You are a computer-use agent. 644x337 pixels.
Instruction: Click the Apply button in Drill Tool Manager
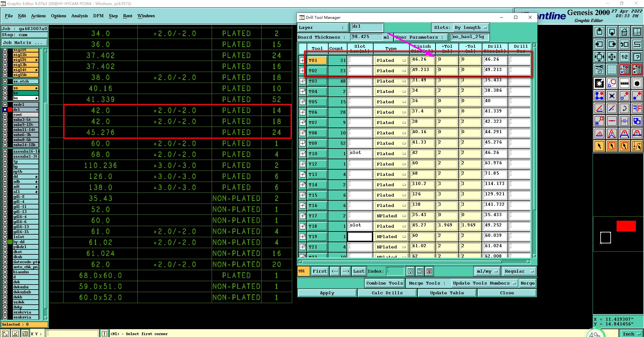click(327, 293)
